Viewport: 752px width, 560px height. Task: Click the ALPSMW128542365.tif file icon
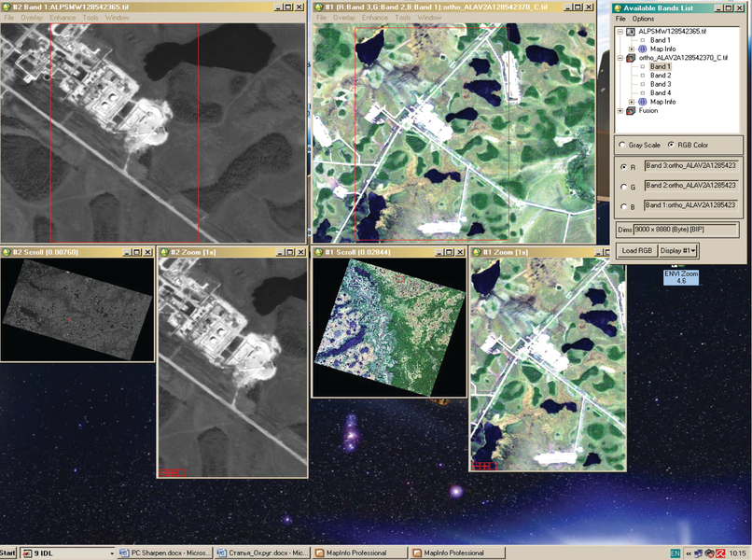[631, 32]
